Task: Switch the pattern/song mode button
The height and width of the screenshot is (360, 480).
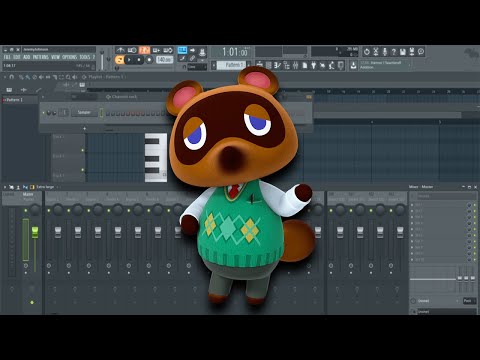Action: (x=119, y=60)
